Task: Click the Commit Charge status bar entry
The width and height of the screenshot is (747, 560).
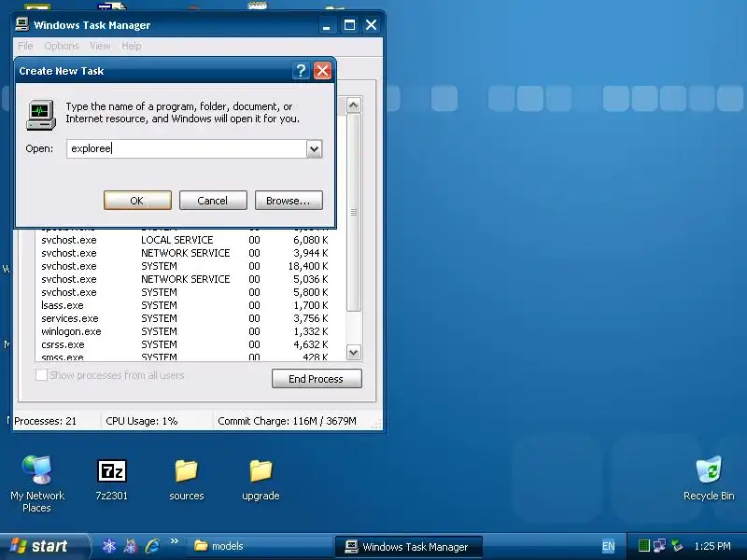Action: pyautogui.click(x=288, y=421)
